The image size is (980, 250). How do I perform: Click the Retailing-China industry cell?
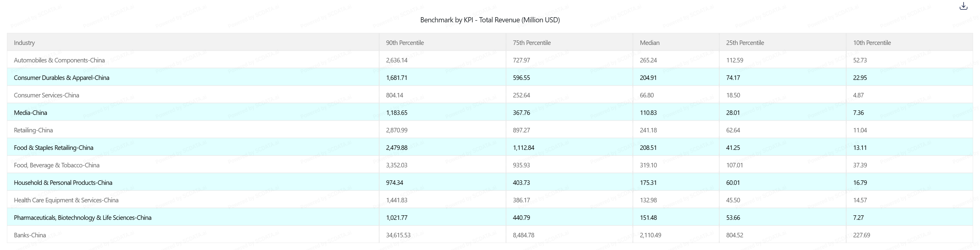click(x=33, y=130)
